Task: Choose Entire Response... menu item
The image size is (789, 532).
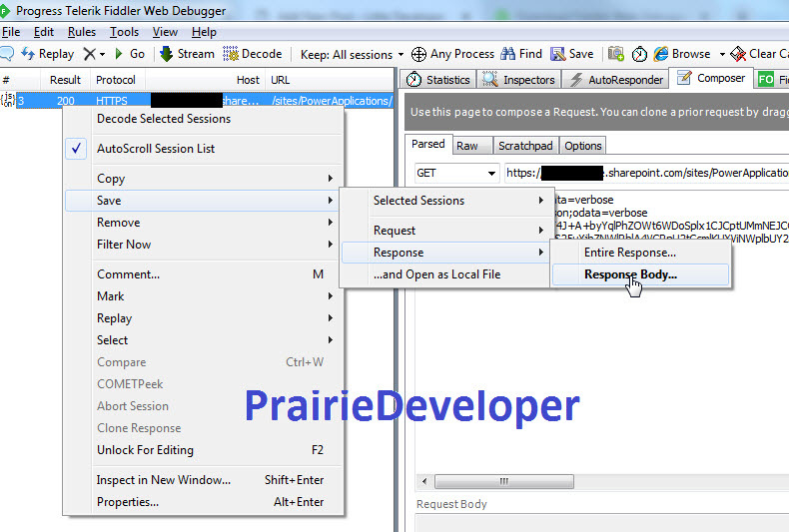Action: pos(640,253)
